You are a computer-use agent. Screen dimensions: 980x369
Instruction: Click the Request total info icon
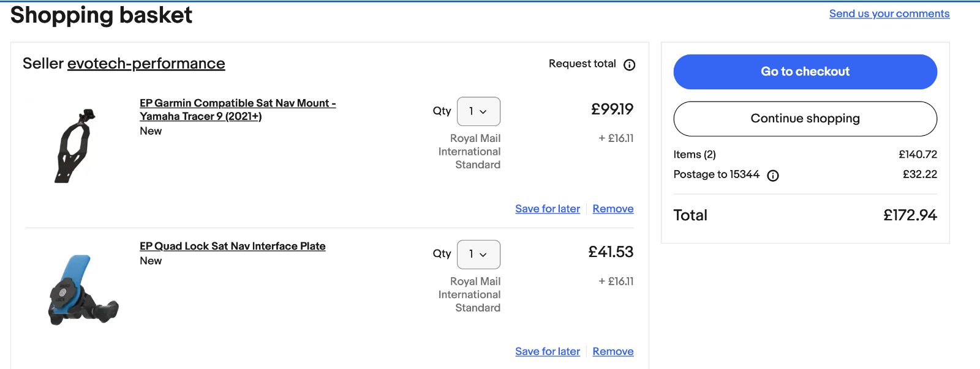coord(629,65)
